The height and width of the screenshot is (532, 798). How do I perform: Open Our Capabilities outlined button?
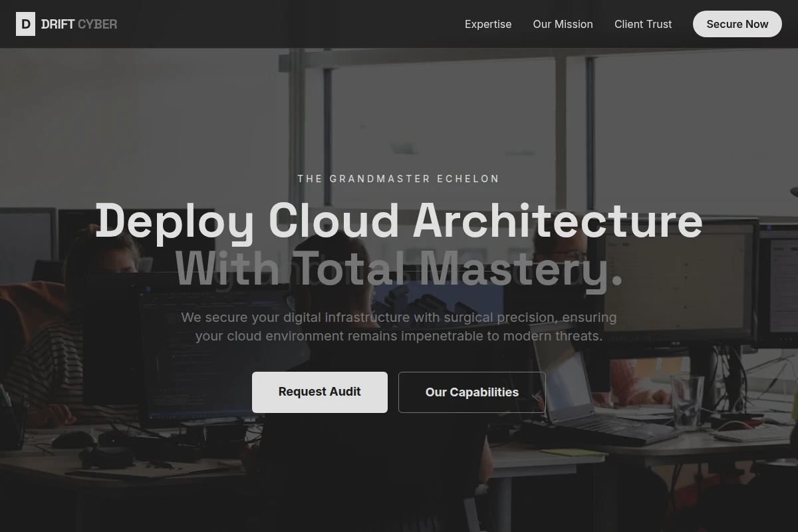click(x=472, y=392)
